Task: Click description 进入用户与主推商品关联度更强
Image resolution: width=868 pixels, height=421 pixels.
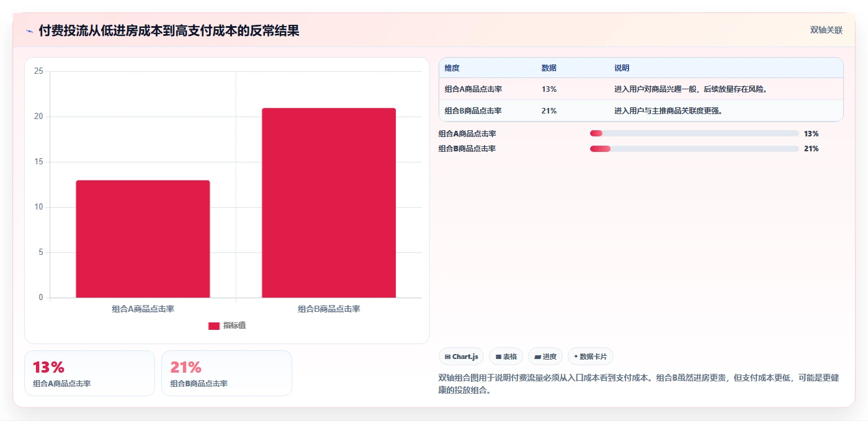Action: [x=668, y=110]
